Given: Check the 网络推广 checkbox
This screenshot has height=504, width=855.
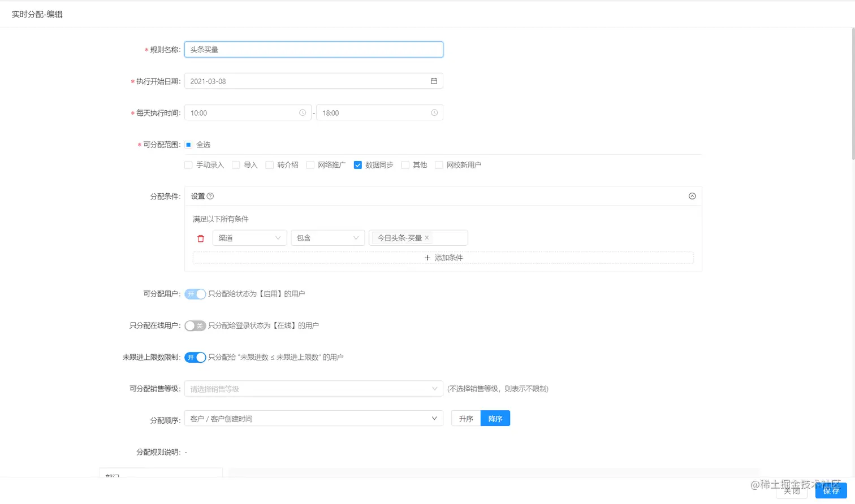Looking at the screenshot, I should click(x=310, y=165).
